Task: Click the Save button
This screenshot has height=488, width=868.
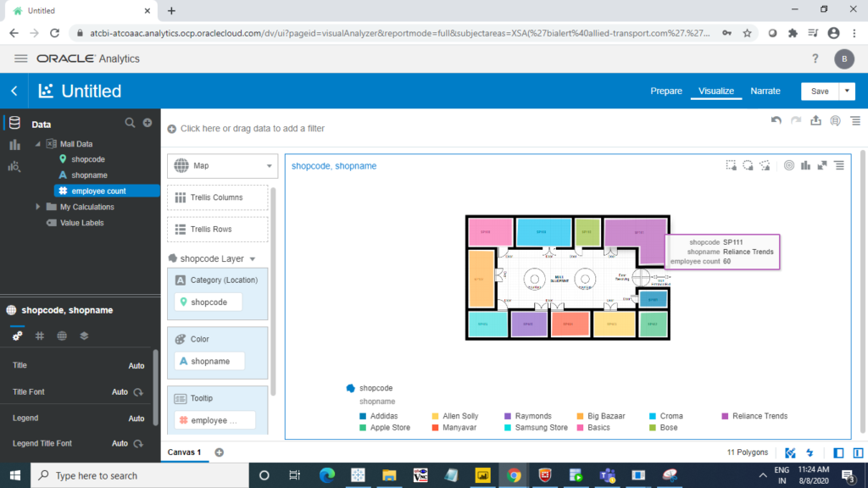Action: pyautogui.click(x=821, y=91)
